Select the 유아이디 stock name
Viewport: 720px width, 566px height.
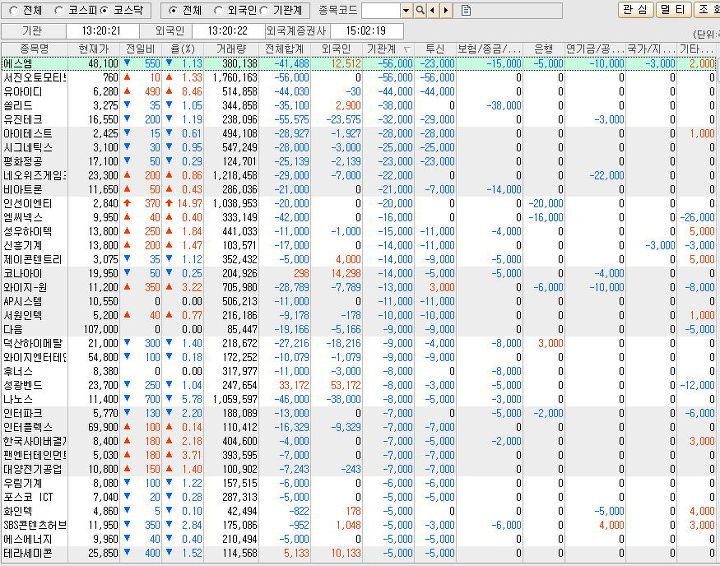(x=22, y=91)
